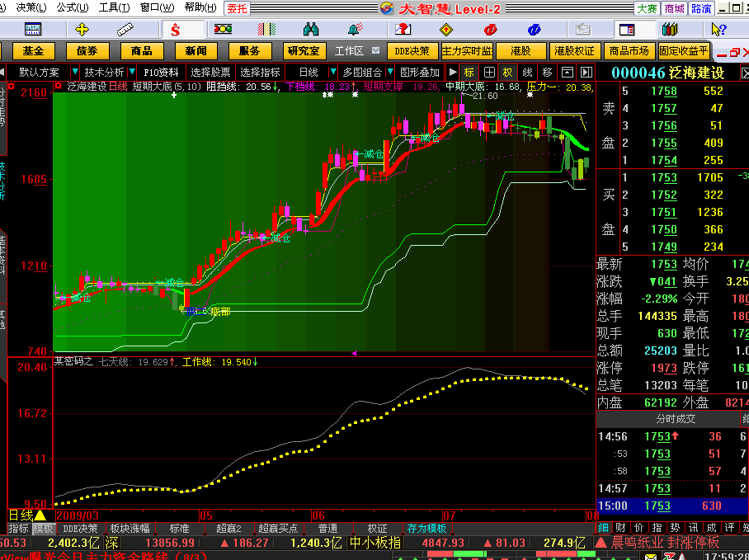The width and height of the screenshot is (749, 560).
Task: Click the ruler measuring tool icon
Action: click(x=125, y=30)
